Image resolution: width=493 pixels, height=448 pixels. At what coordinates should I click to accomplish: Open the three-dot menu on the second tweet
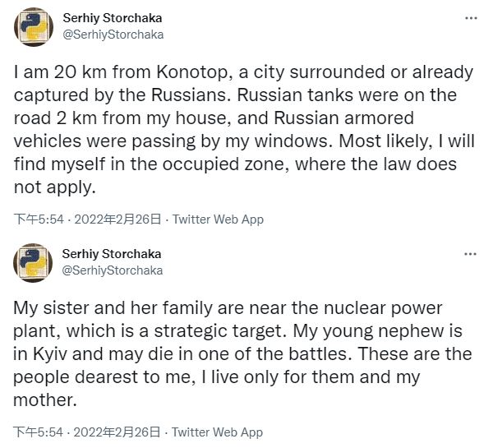click(470, 254)
